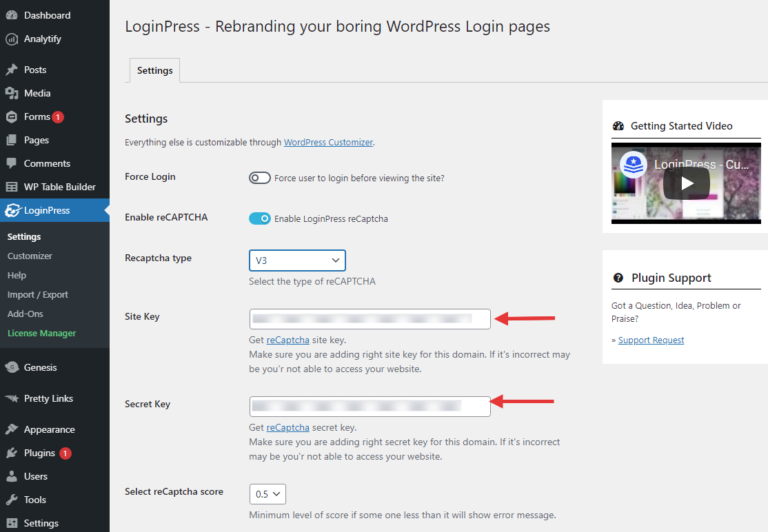768x532 pixels.
Task: Click the Posts pushpin icon
Action: tap(12, 70)
